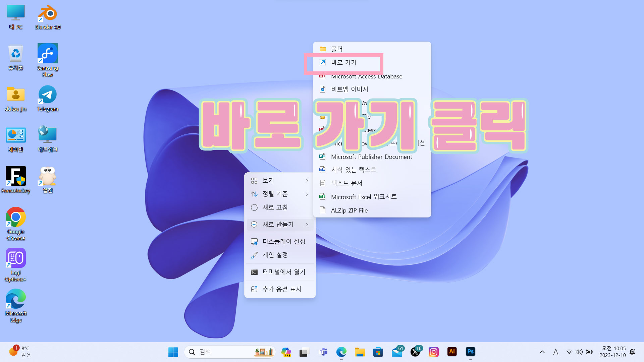This screenshot has height=362, width=644.
Task: Launch Google Chrome from desktop
Action: coord(16,217)
